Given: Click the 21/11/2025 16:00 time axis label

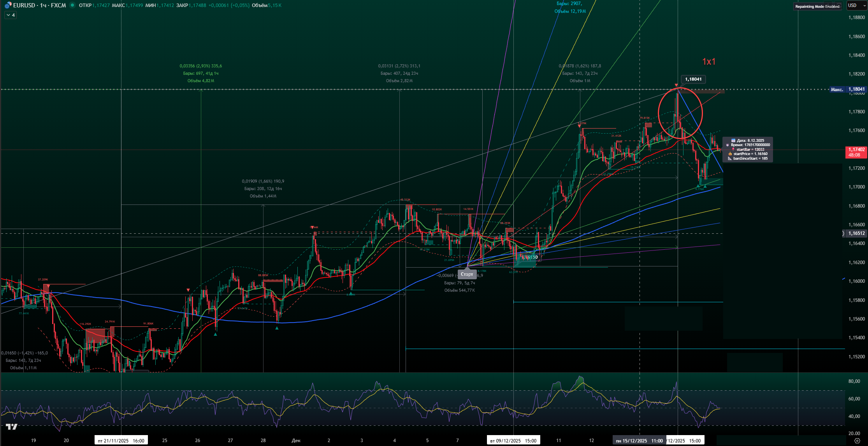Looking at the screenshot, I should point(121,441).
